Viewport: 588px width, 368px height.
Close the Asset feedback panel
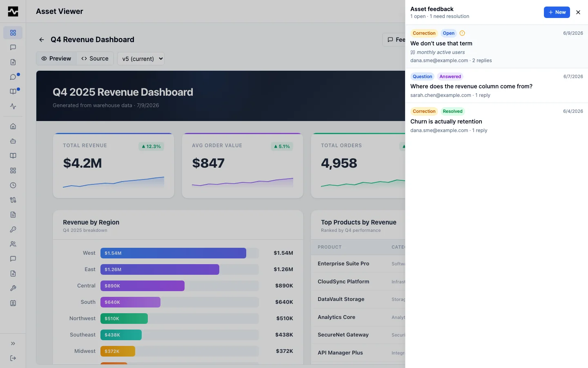[578, 12]
